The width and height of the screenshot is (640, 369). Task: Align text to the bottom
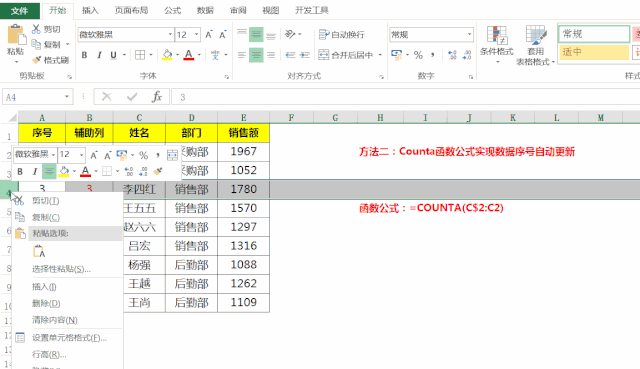(x=271, y=35)
